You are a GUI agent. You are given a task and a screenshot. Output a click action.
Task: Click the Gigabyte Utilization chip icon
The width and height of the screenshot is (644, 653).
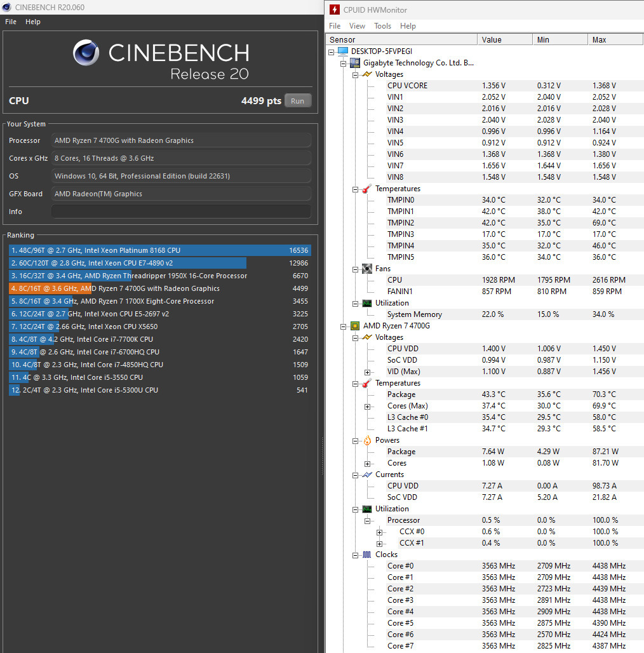point(366,303)
